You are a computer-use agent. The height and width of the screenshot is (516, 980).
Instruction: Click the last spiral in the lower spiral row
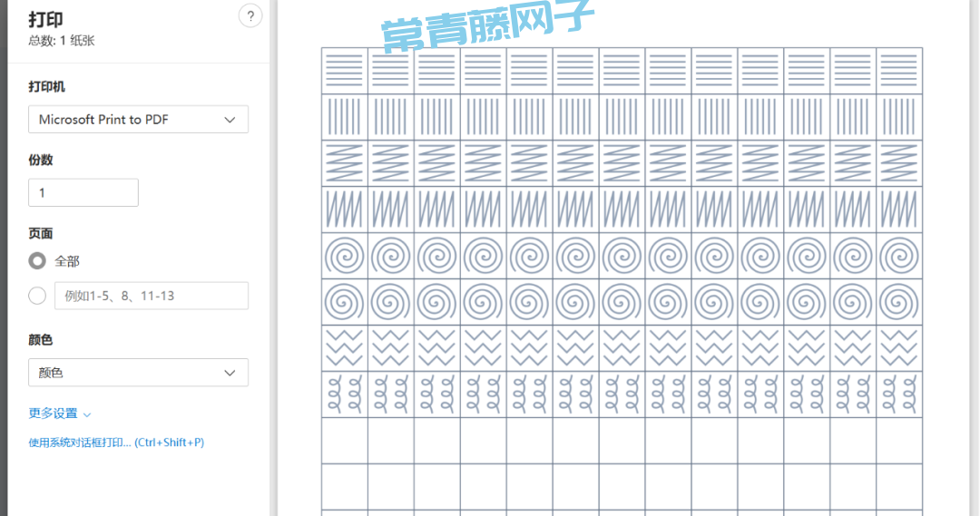(x=898, y=302)
